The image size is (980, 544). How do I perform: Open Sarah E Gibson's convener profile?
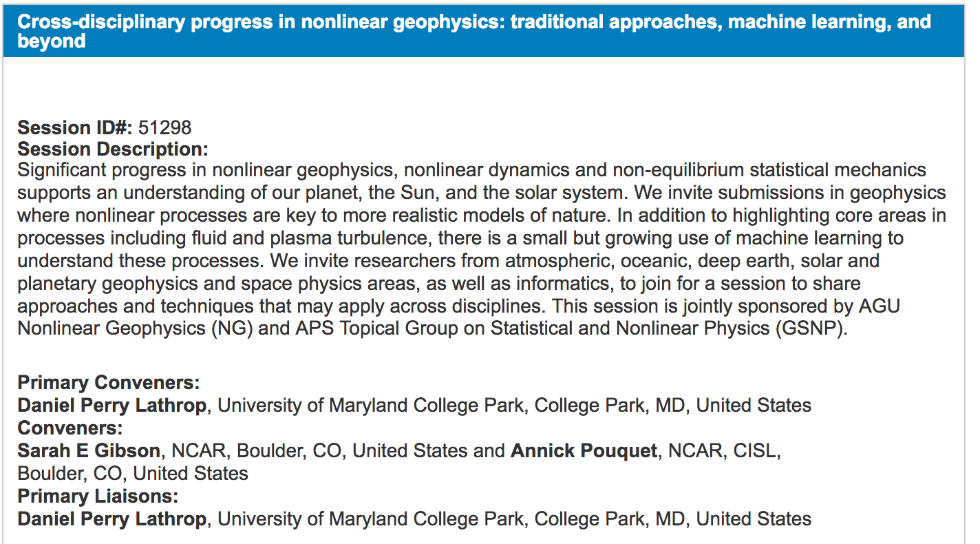coord(89,451)
